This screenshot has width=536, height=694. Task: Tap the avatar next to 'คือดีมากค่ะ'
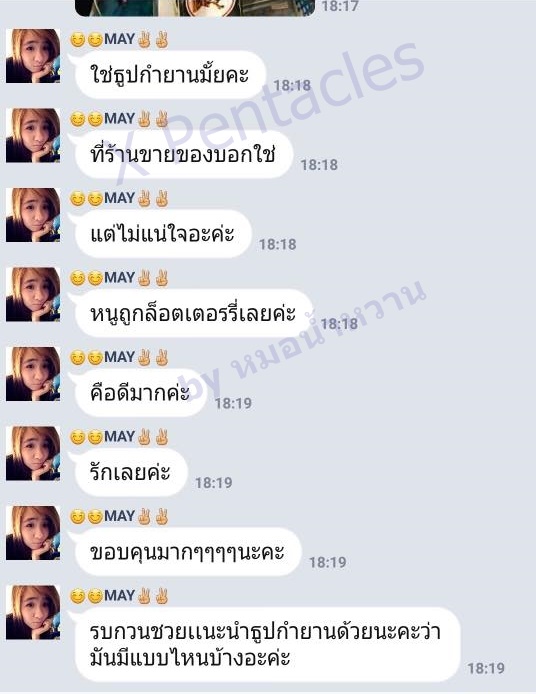(33, 374)
